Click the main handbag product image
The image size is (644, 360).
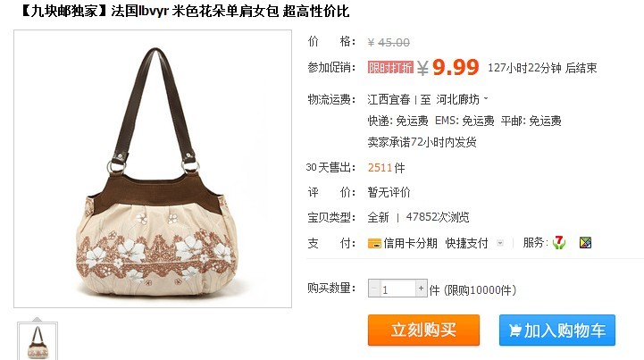coord(153,169)
